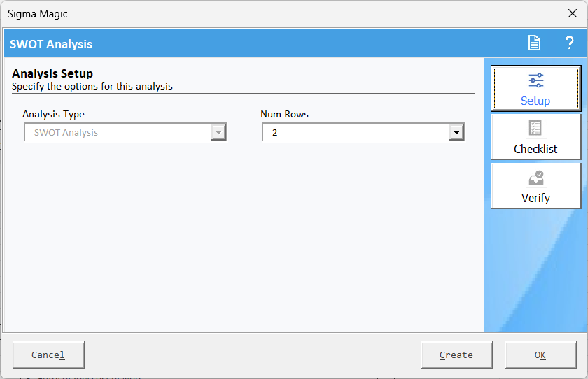
Task: Click the SWOT Analysis header title
Action: coord(51,44)
